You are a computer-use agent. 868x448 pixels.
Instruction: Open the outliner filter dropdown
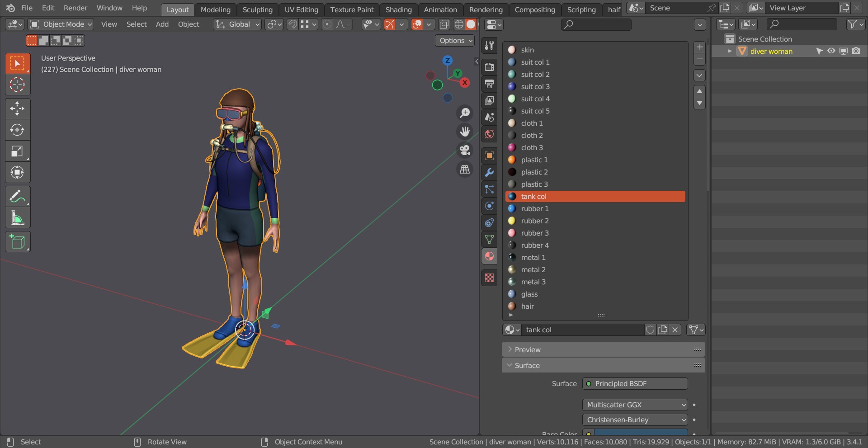click(855, 24)
